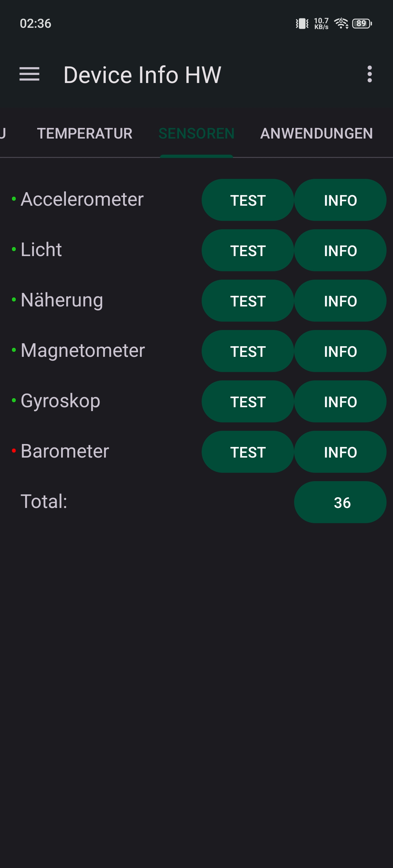Test the Barometer sensor
Viewport: 393px width, 868px height.
248,452
